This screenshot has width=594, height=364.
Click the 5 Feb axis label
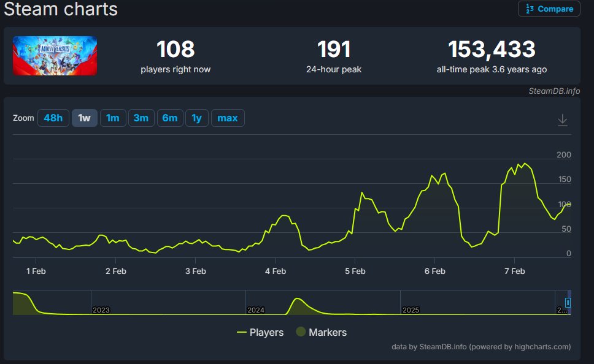355,271
